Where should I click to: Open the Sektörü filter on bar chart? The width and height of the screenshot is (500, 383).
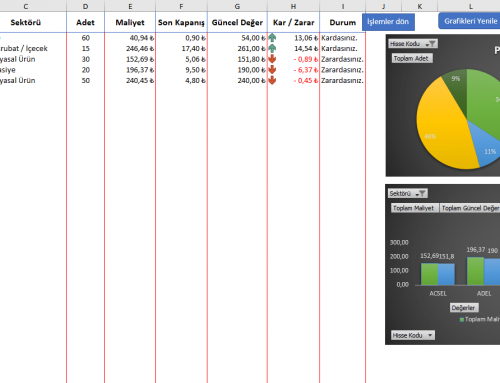pos(408,193)
